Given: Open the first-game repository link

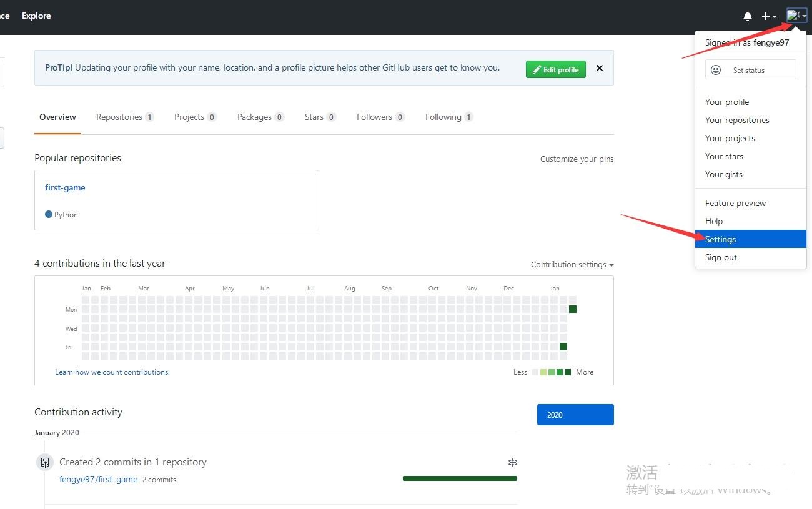Looking at the screenshot, I should tap(65, 187).
